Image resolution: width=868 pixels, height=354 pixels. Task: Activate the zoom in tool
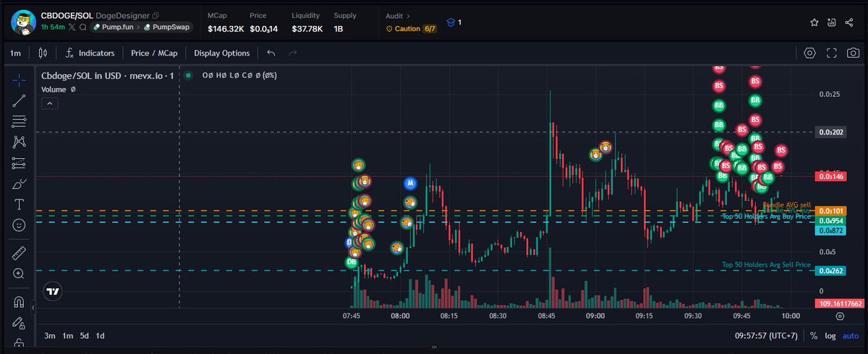20,274
